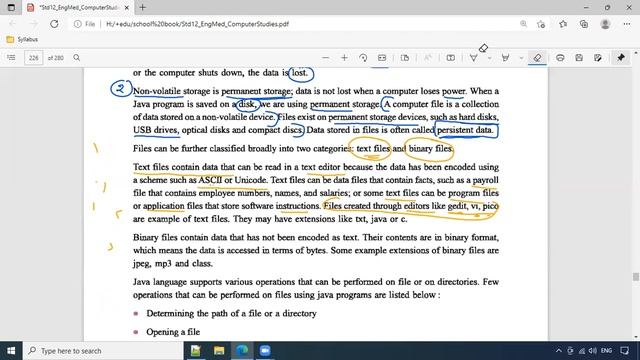Screen dimensions: 640x360
Task: Open the Draw pen options dropdown
Action: click(489, 58)
